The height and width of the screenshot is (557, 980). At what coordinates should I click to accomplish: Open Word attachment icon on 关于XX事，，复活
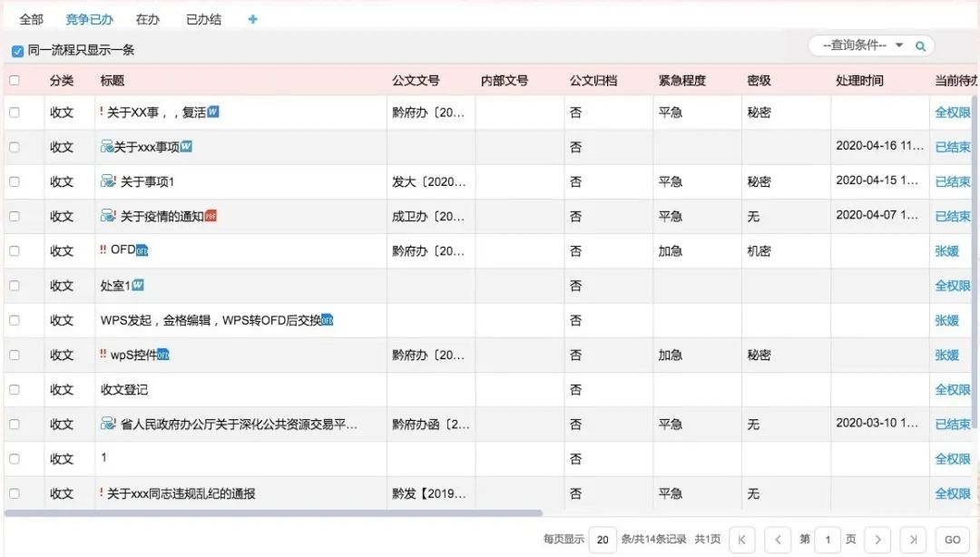tap(213, 112)
